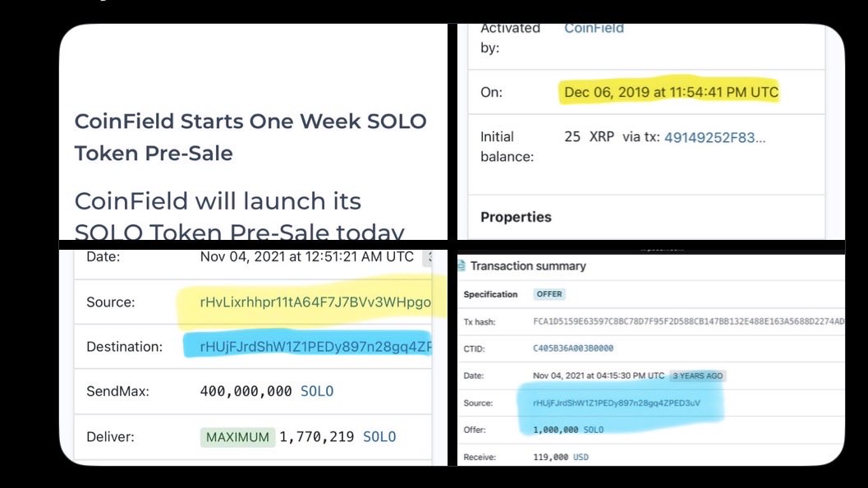Open the blue-highlighted destination address link

coord(315,347)
